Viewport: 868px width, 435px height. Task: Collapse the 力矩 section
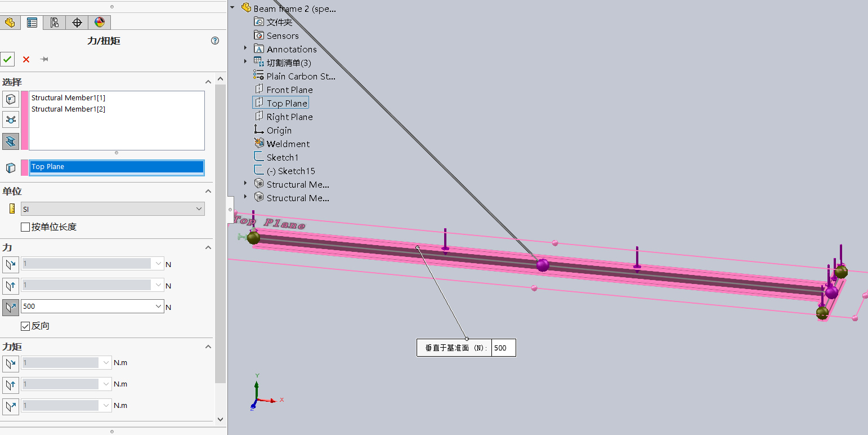point(208,347)
